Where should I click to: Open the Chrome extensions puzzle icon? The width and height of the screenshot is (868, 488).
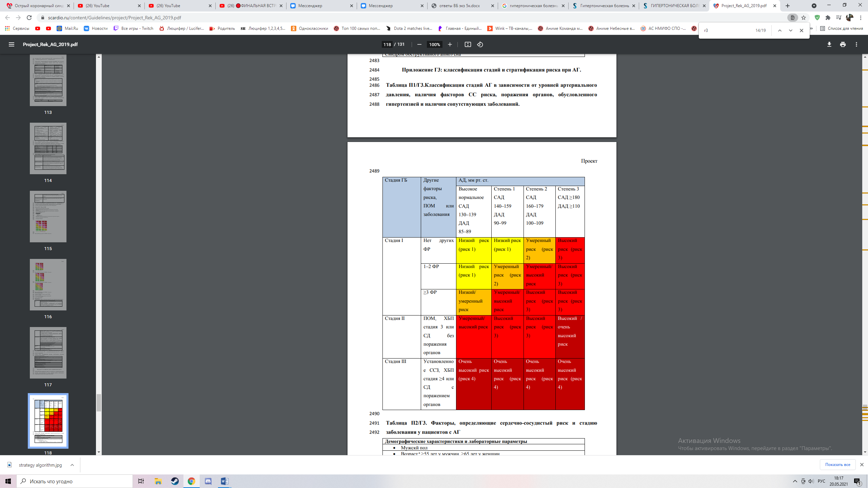click(x=828, y=18)
